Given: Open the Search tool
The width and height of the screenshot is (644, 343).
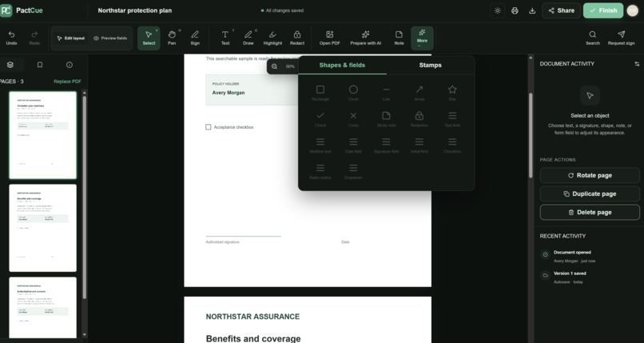Looking at the screenshot, I should [593, 38].
